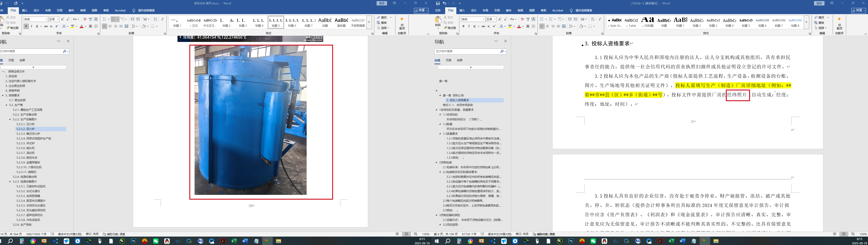Click the shading paint bucket in the 投标文件 window
This screenshot has height=245, width=868.
(x=144, y=26)
